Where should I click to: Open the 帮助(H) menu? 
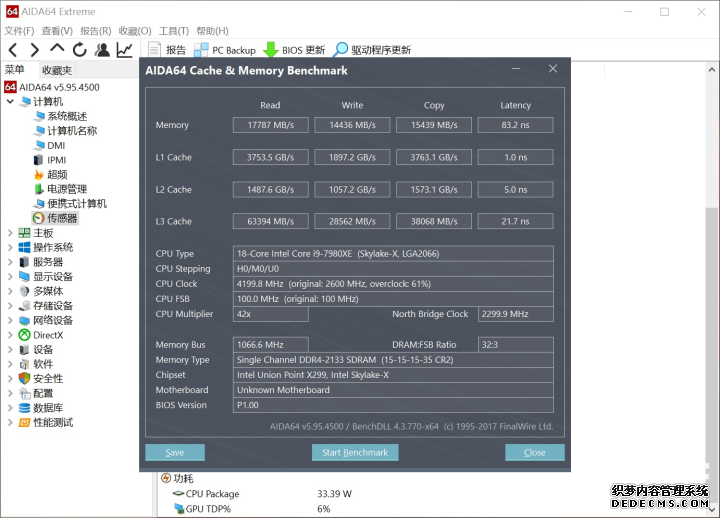[x=212, y=31]
